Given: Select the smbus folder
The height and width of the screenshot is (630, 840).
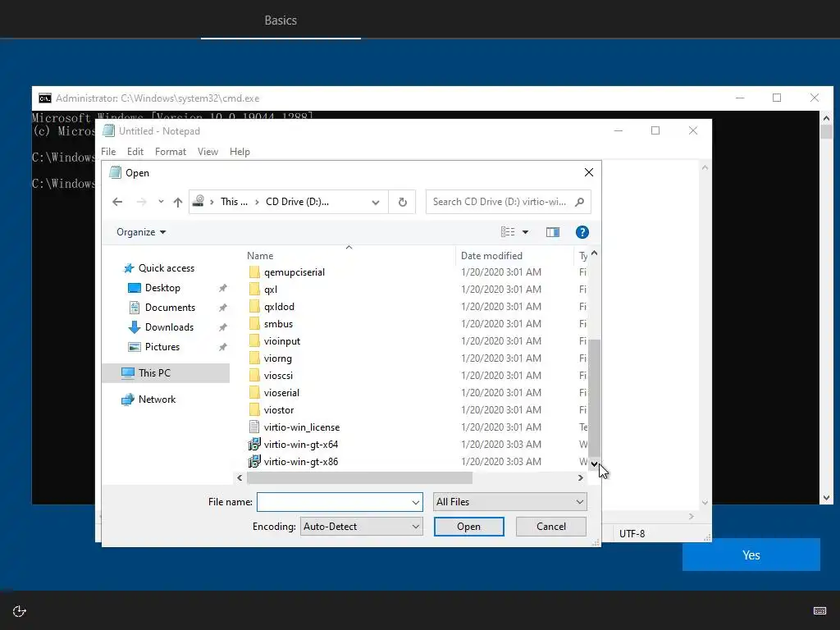Looking at the screenshot, I should click(x=278, y=324).
